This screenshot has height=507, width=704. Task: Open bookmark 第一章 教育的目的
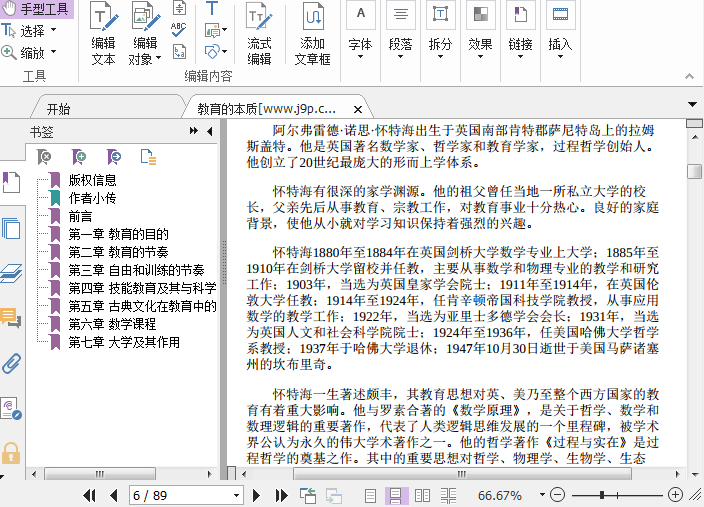[119, 234]
